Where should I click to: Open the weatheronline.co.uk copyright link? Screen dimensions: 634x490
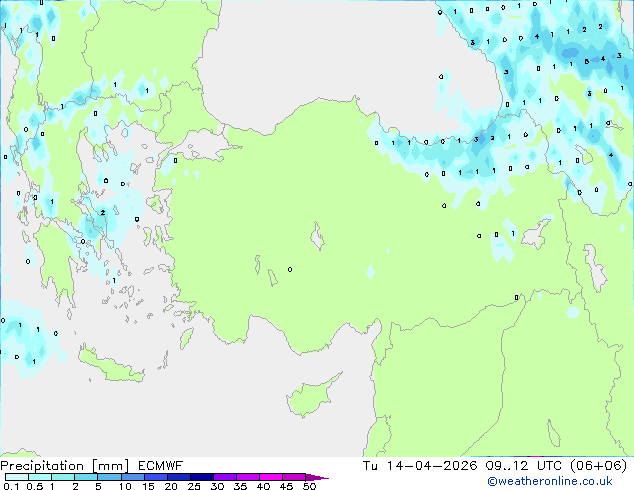coord(550,481)
